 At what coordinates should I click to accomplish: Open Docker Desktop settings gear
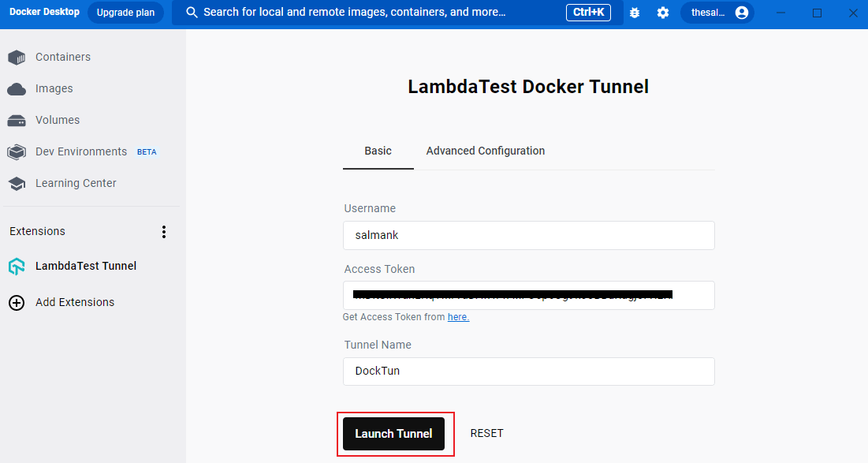662,13
